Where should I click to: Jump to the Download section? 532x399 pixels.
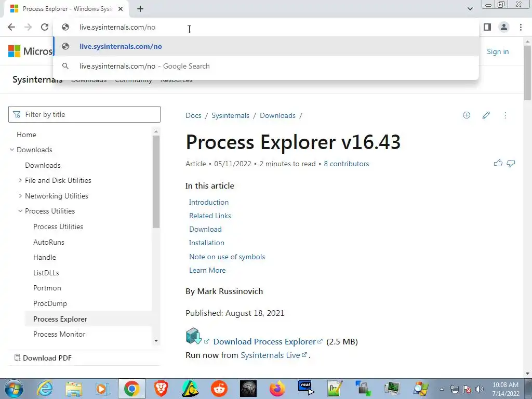[x=205, y=229]
